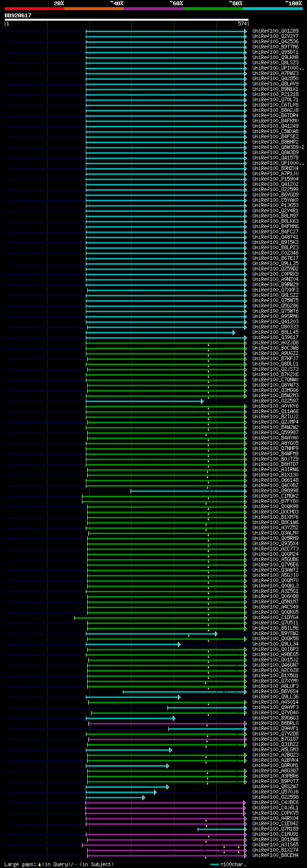Select hit label UniRef100_Q01289
Viewport: 307px width, 868px height.
click(x=275, y=31)
